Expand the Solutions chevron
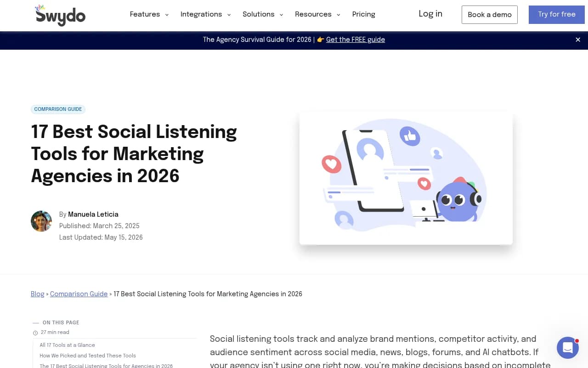The width and height of the screenshot is (588, 368). click(x=281, y=15)
